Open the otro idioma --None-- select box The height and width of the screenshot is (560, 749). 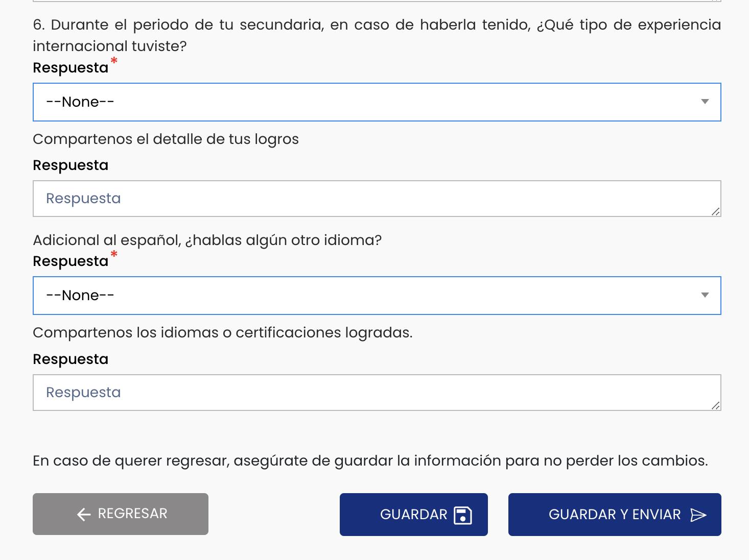coord(358,296)
